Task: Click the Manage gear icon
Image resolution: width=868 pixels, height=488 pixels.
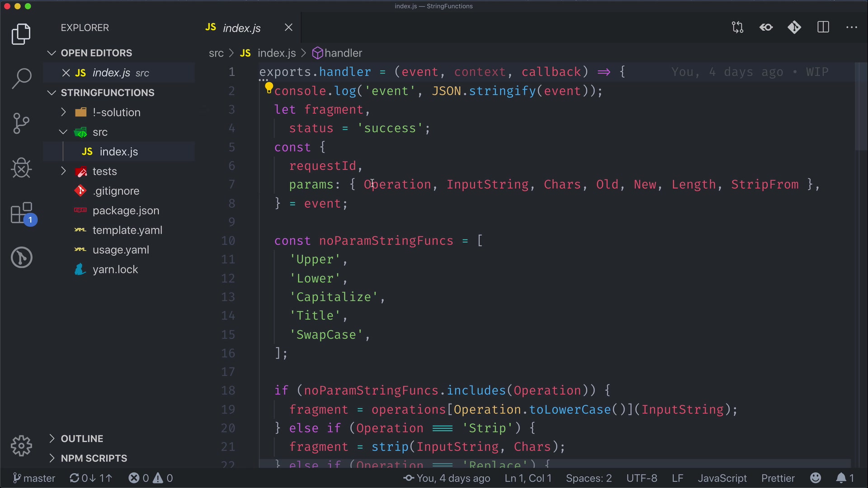Action: [x=21, y=446]
